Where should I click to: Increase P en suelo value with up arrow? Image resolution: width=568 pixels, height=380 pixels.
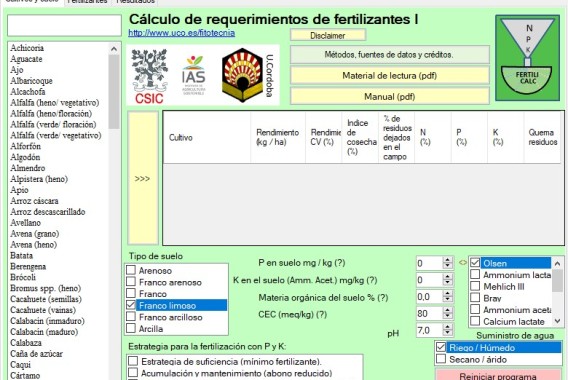click(448, 260)
